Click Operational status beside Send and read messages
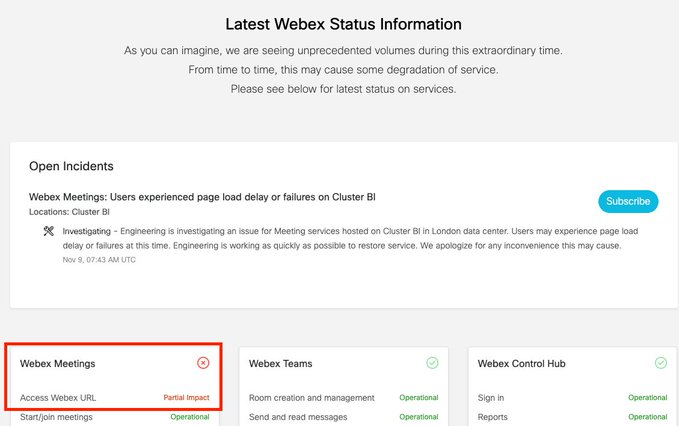The width and height of the screenshot is (679, 426). click(x=419, y=417)
